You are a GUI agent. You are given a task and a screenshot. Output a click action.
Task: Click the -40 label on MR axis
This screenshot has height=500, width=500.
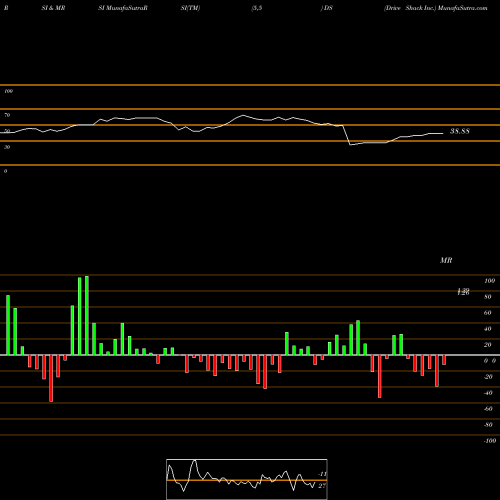tap(488, 393)
